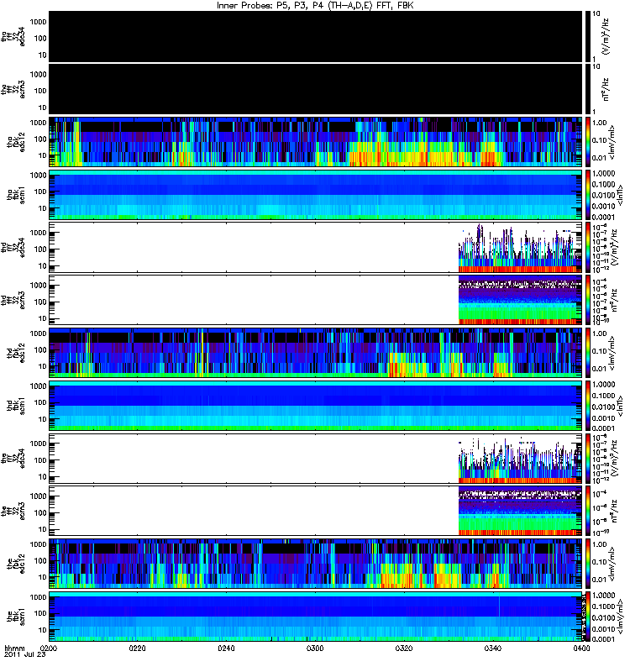Image resolution: width=630 pixels, height=672 pixels.
Task: Select the the fbk scm1 spectrogram panel
Action: pos(316,617)
